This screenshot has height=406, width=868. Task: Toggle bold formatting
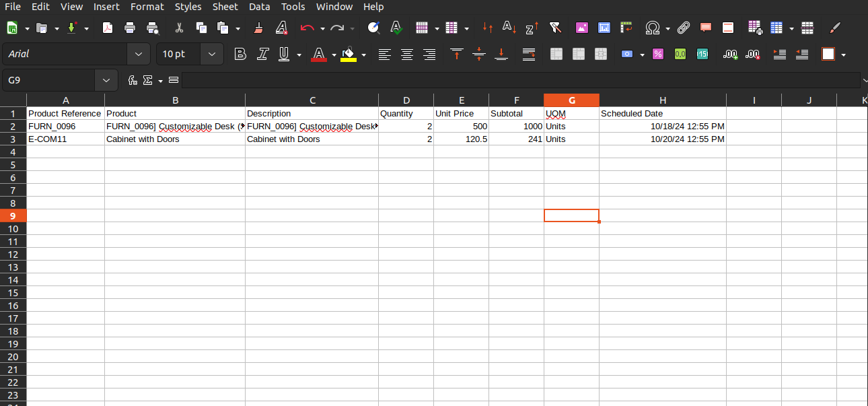tap(240, 54)
